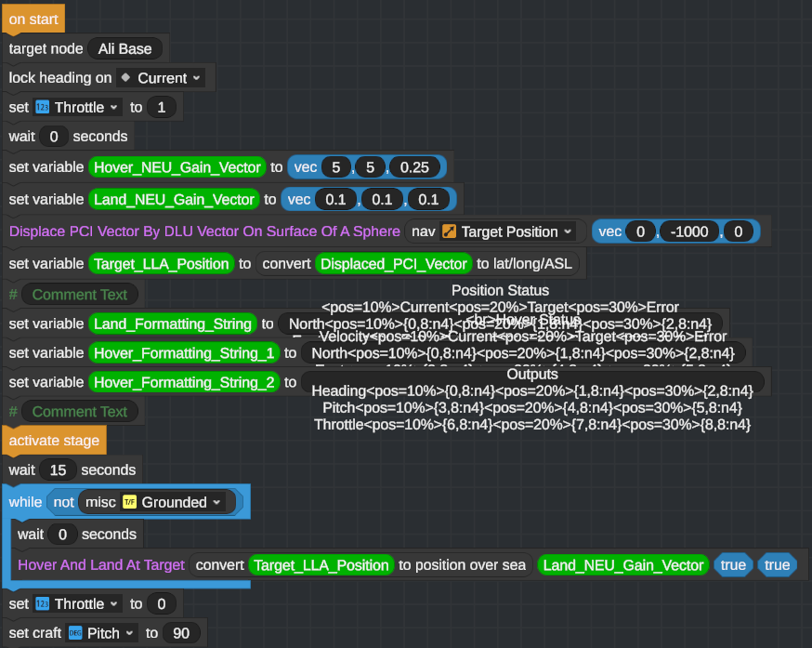
Task: Edit the 0.25 value in Hover gain vec
Action: (x=414, y=167)
